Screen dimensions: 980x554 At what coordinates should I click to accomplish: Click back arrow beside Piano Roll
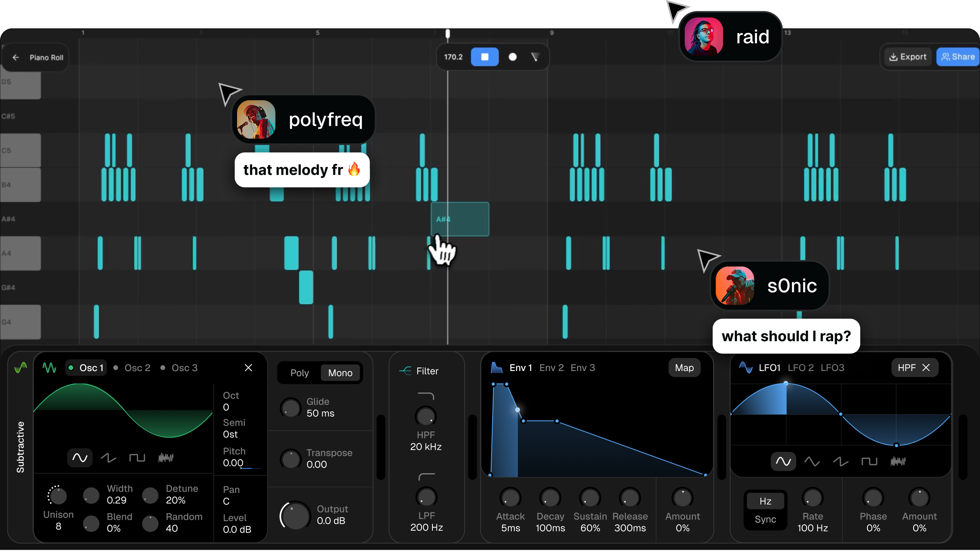[16, 57]
